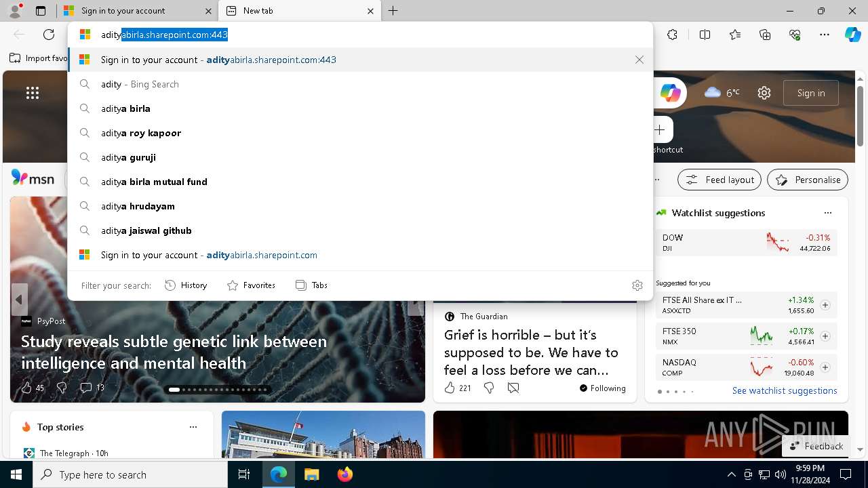Like the Guardian grief article

pos(457,388)
